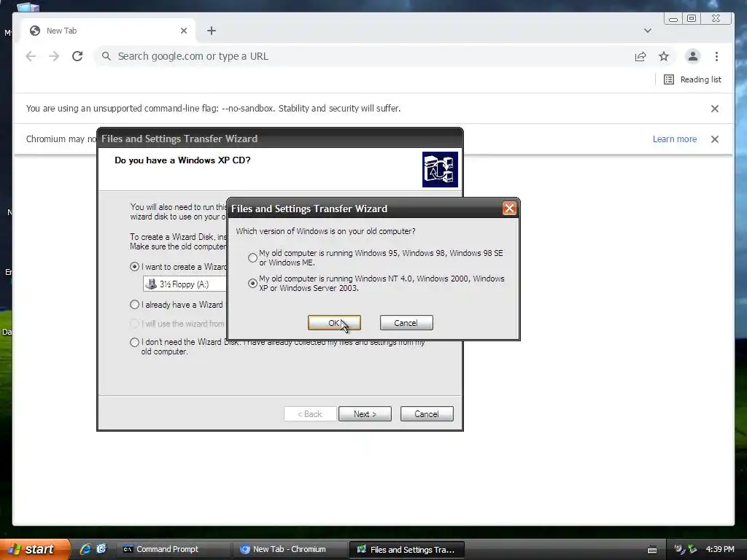Click the 4:39 PM clock
747x560 pixels.
point(720,549)
